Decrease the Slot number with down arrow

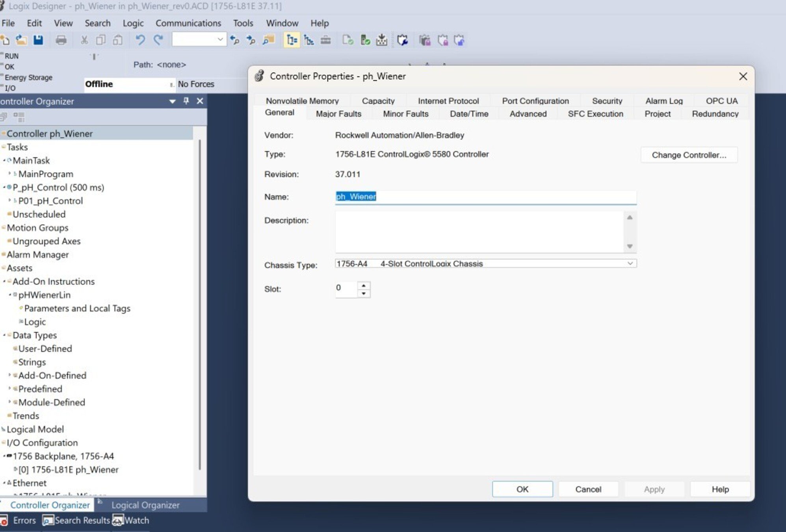(x=364, y=294)
